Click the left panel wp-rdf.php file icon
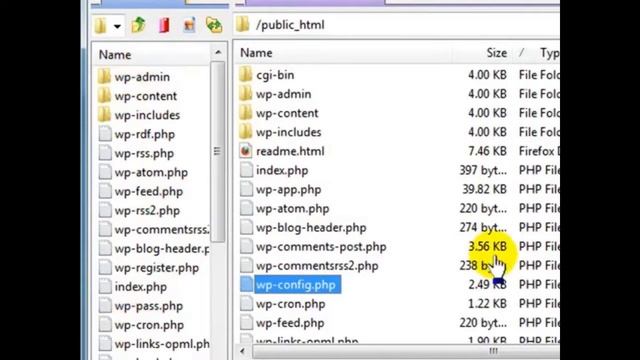640x360 pixels. pyautogui.click(x=105, y=133)
